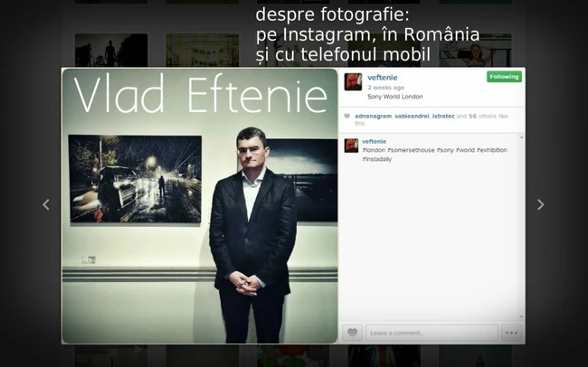Open the #somersethouse hashtag
This screenshot has height=367, width=588.
pyautogui.click(x=411, y=150)
